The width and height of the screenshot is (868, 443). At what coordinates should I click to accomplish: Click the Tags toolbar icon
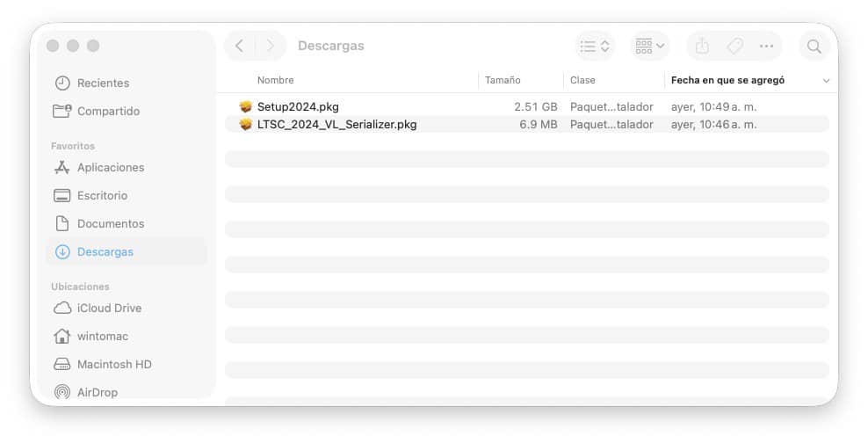[x=734, y=46]
